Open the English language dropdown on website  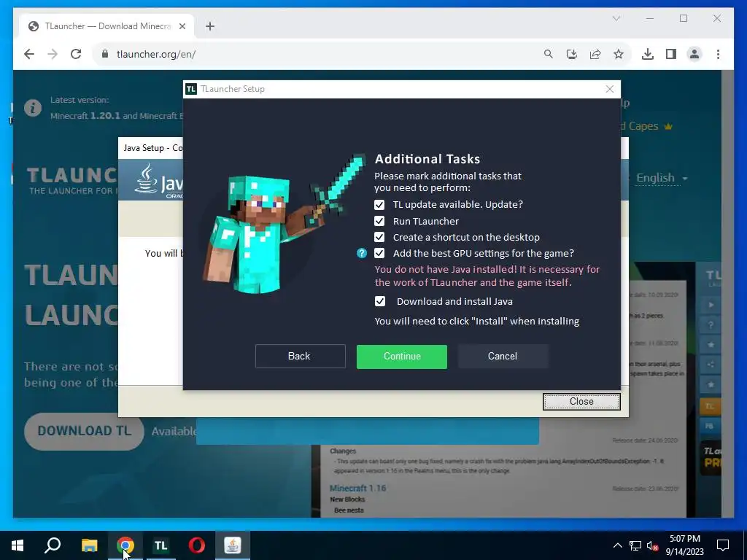pos(662,178)
